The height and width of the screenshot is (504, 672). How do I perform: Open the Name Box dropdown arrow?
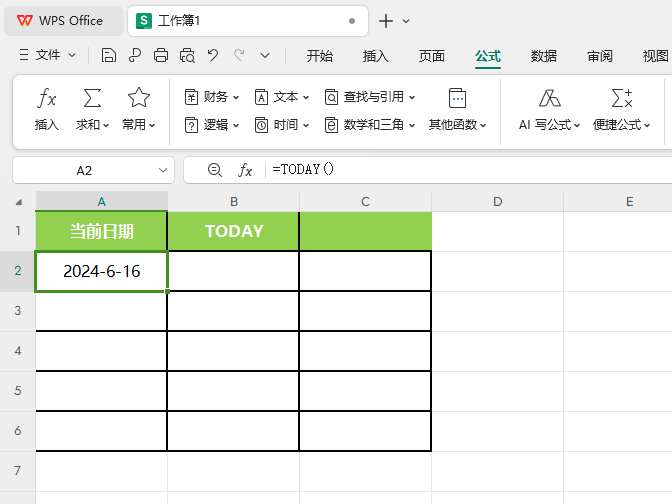pyautogui.click(x=164, y=170)
